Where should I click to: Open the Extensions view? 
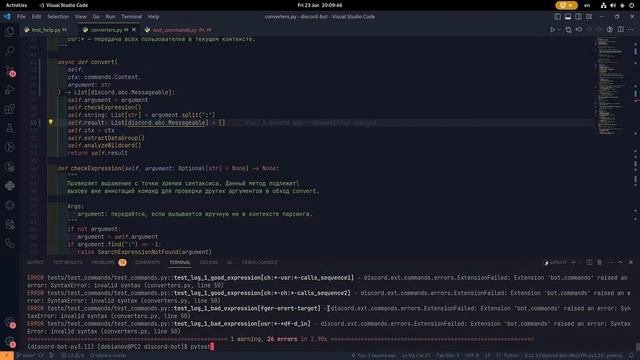pyautogui.click(x=10, y=109)
